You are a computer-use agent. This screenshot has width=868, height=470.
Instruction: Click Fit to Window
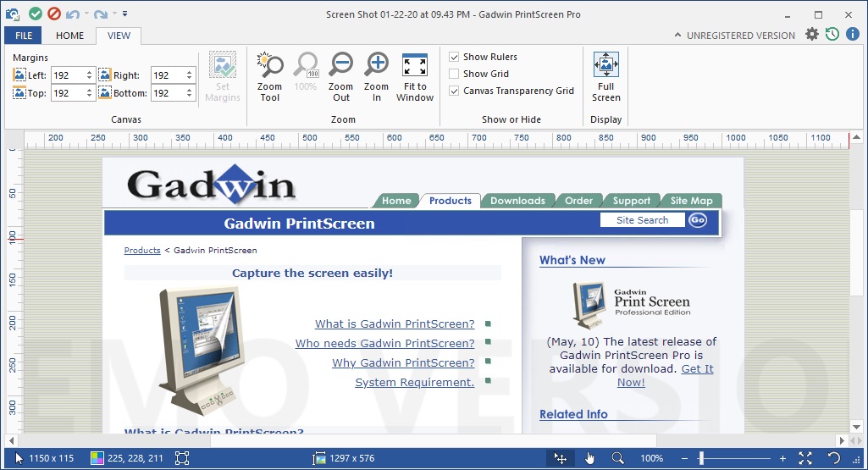pos(415,77)
